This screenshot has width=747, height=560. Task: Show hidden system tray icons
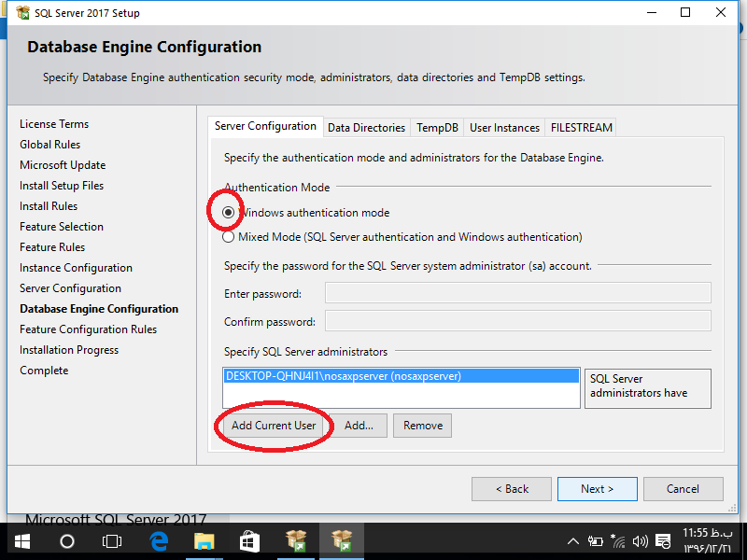(x=573, y=541)
